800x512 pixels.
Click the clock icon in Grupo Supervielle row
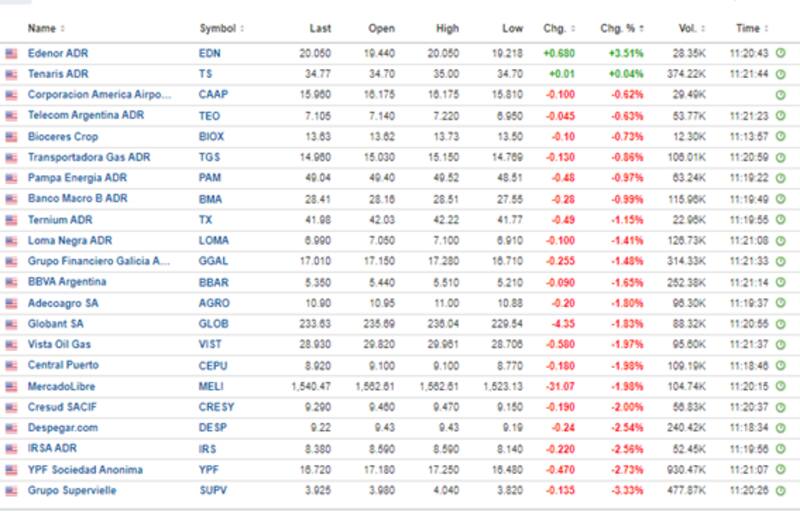click(780, 491)
